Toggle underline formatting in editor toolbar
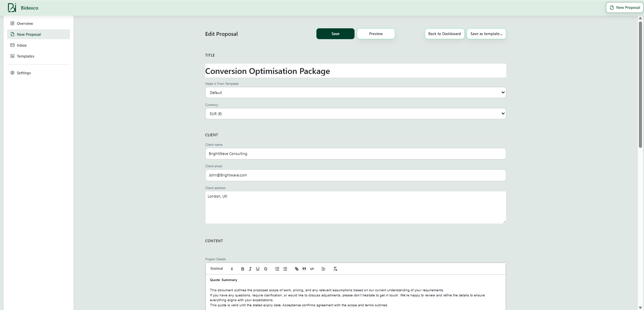The image size is (644, 310). (258, 269)
